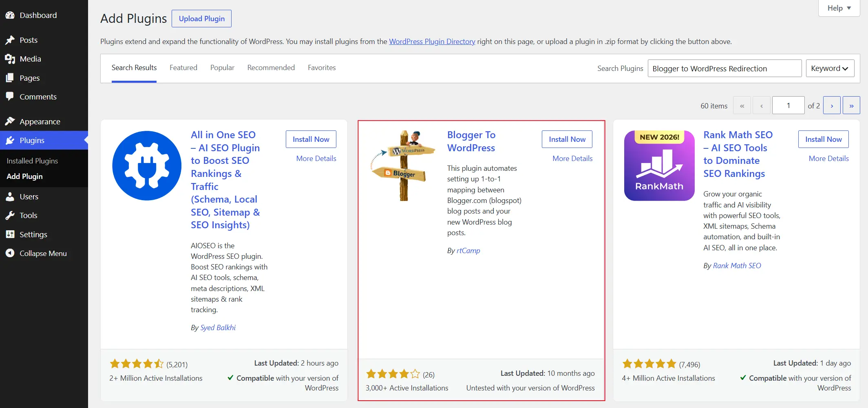868x408 pixels.
Task: Expand the Help dropdown tab
Action: click(x=839, y=8)
